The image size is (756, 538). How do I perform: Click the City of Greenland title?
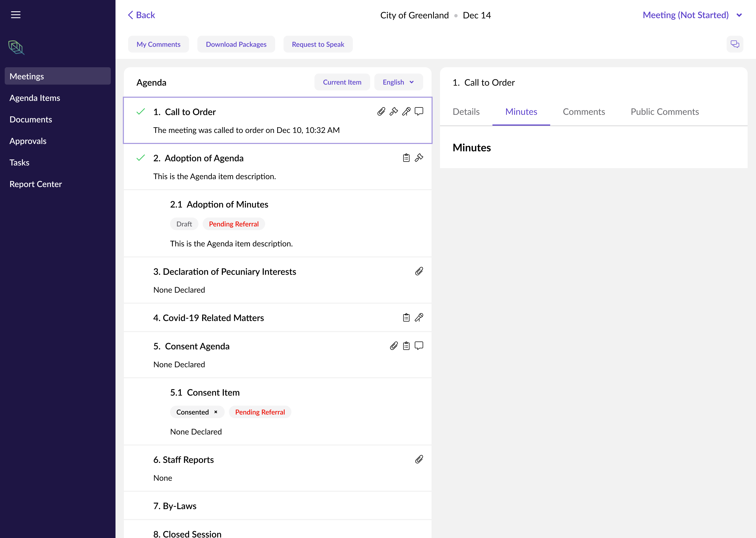pos(414,15)
